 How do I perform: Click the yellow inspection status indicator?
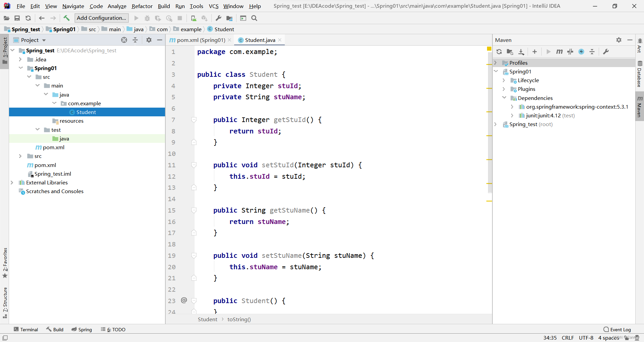[489, 49]
